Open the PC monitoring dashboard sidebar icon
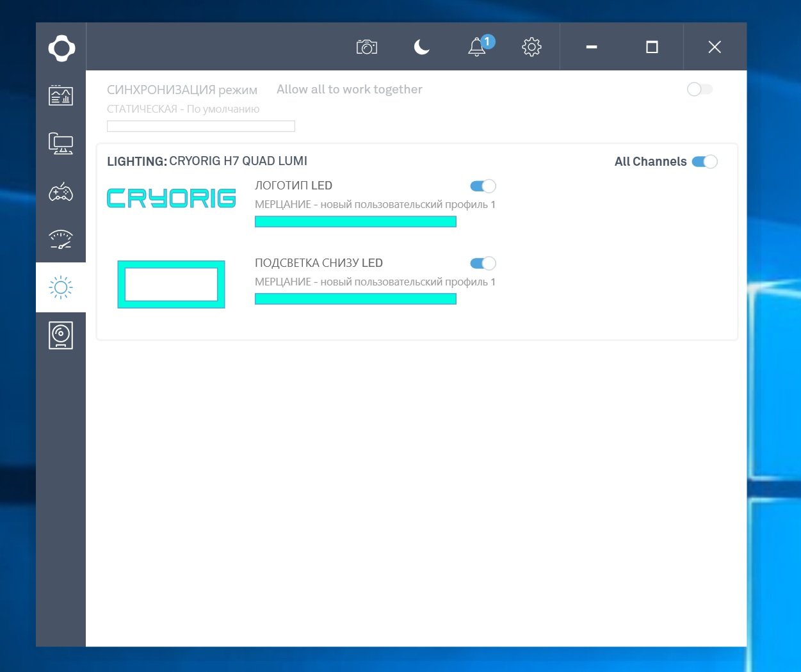This screenshot has height=672, width=801. (61, 96)
